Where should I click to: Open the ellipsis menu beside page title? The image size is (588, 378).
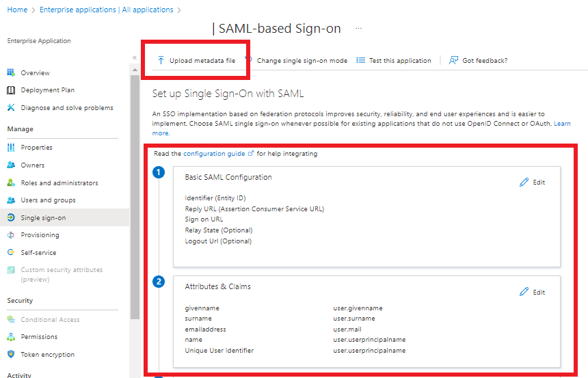(x=358, y=29)
